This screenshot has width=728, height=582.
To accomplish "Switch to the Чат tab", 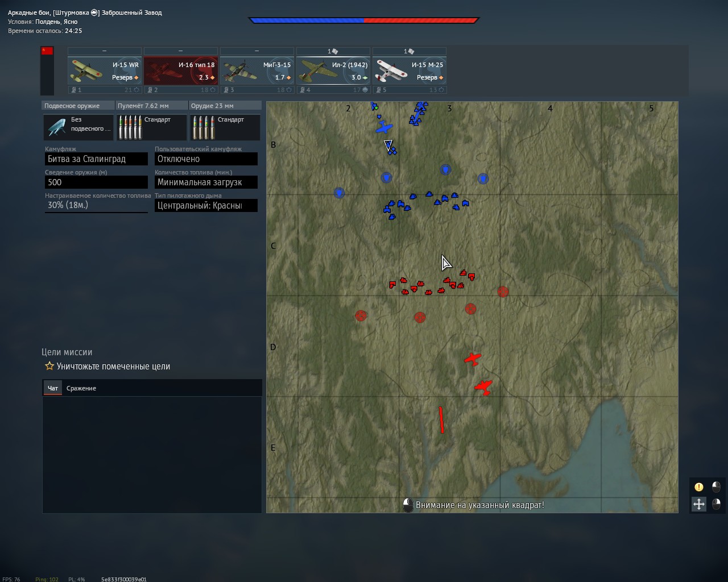I will point(53,388).
